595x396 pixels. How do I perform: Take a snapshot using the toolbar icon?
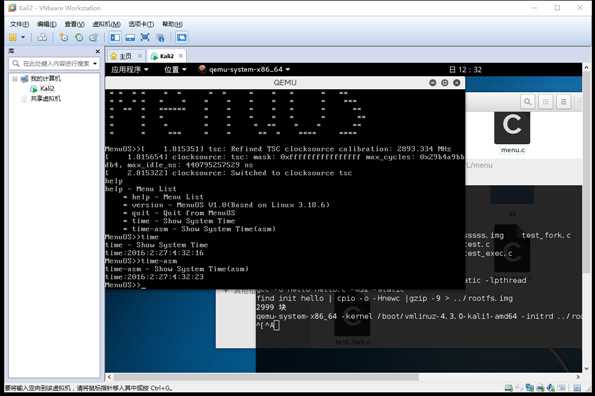pos(64,37)
